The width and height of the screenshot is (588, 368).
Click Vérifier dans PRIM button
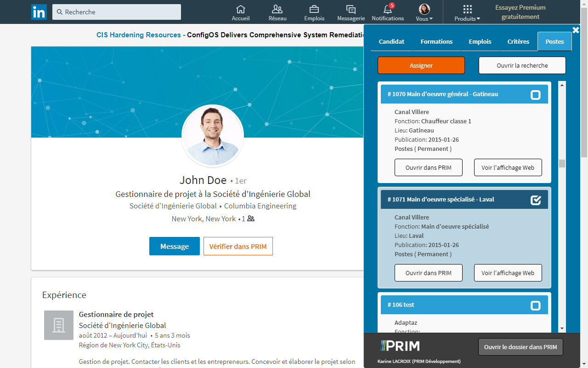click(238, 246)
